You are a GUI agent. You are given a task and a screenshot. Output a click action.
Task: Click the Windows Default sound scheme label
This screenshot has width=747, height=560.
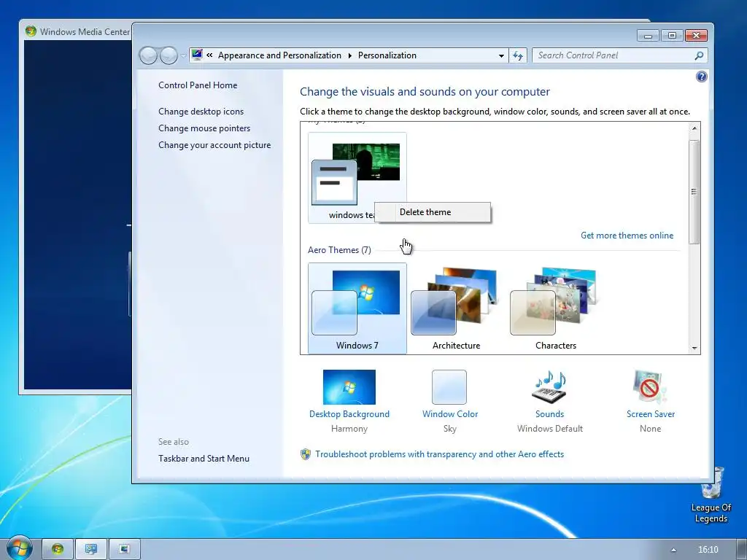550,429
